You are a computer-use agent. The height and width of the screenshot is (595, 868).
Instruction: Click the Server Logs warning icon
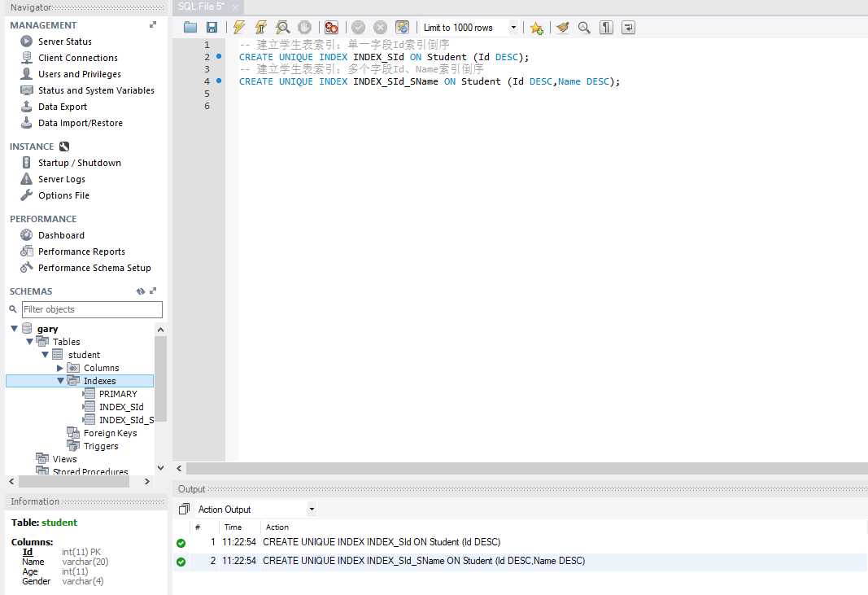pos(26,178)
